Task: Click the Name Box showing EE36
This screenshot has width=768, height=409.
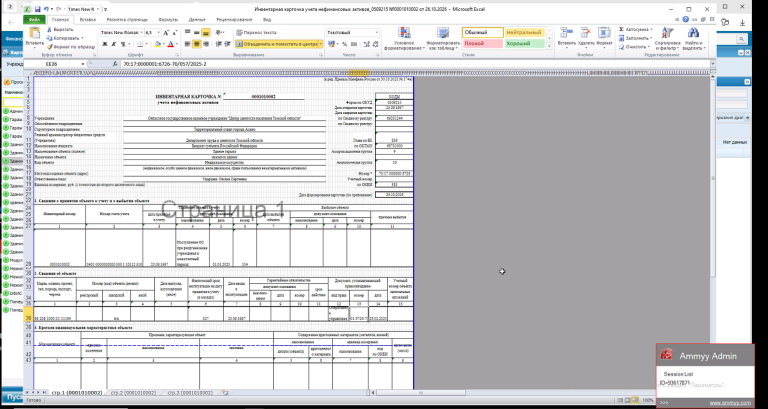Action: tap(51, 64)
